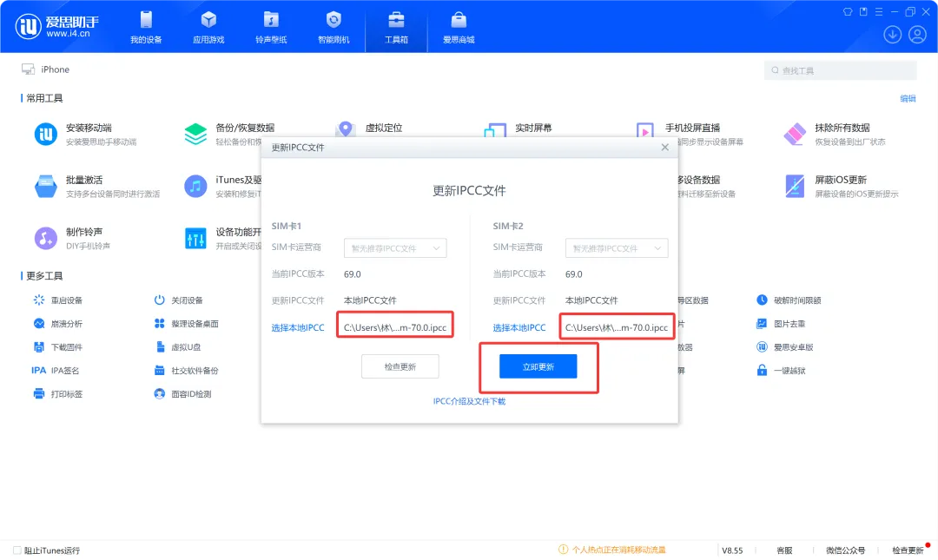Image resolution: width=938 pixels, height=560 pixels.
Task: Open 爱思安卓版 tool
Action: click(x=785, y=347)
